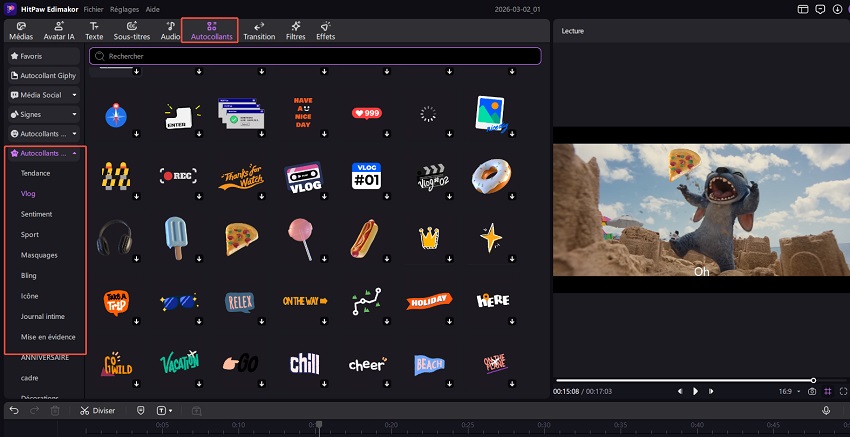
Task: Collapse the purple Autocollants category
Action: (x=43, y=153)
